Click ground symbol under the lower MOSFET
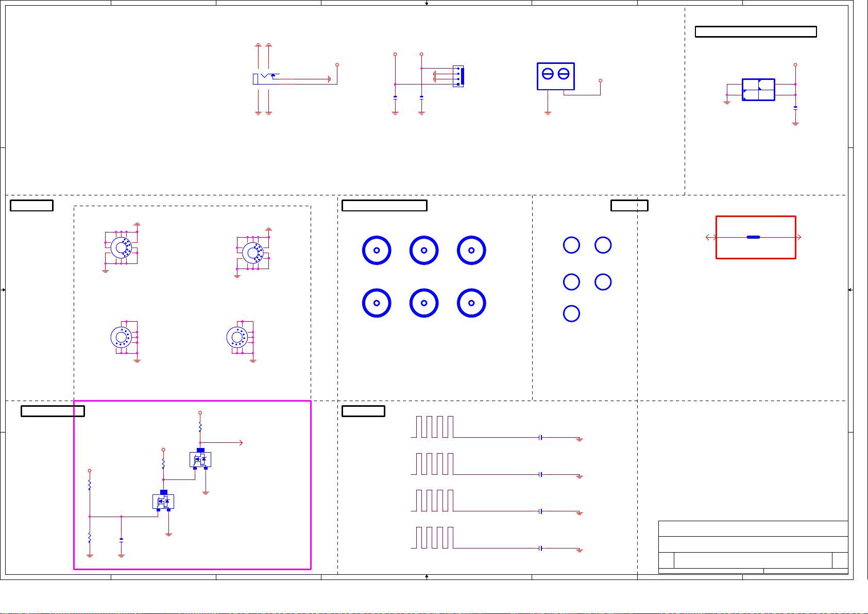The height and width of the screenshot is (614, 868). [x=168, y=535]
